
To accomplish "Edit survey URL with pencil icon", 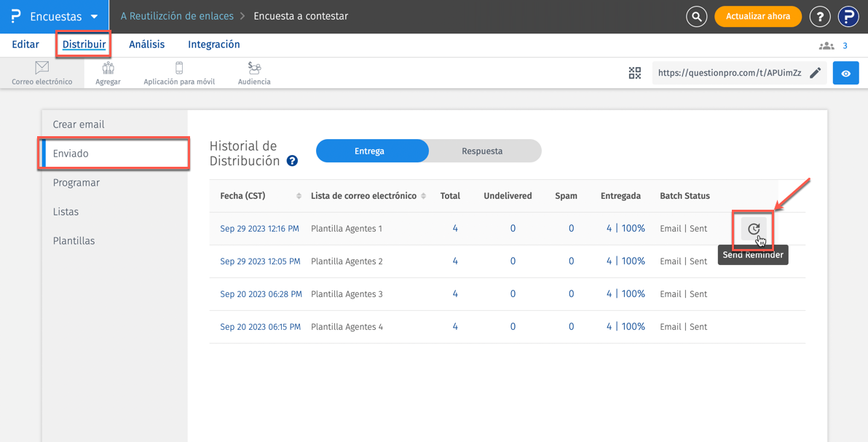I will click(x=816, y=73).
